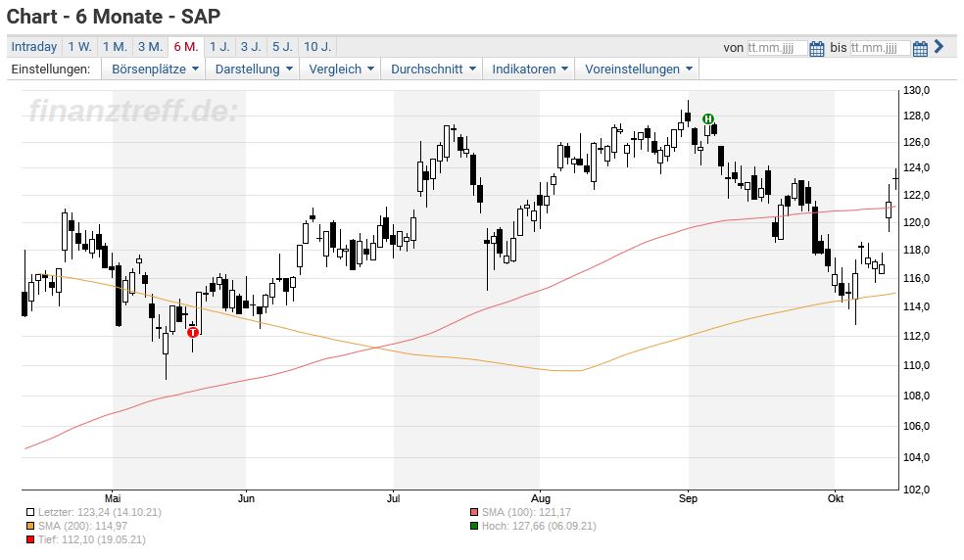Viewport: 964px width, 560px height.
Task: Expand the Vergleich dropdown
Action: pos(341,69)
